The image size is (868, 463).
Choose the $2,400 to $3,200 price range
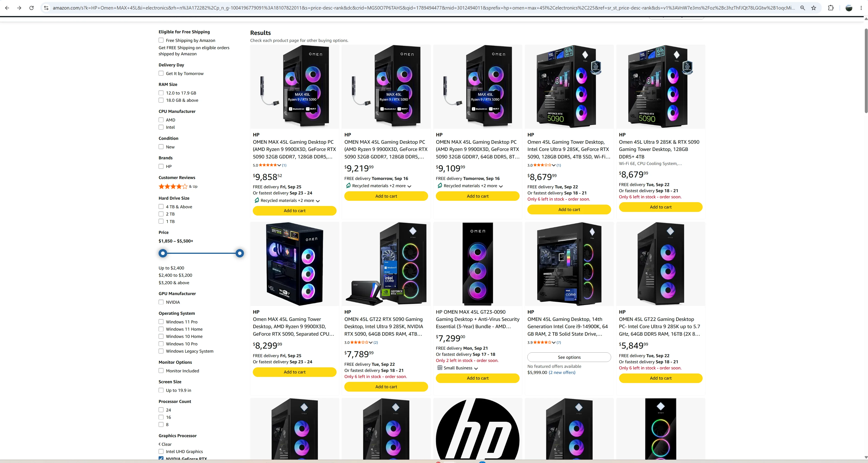coord(176,276)
